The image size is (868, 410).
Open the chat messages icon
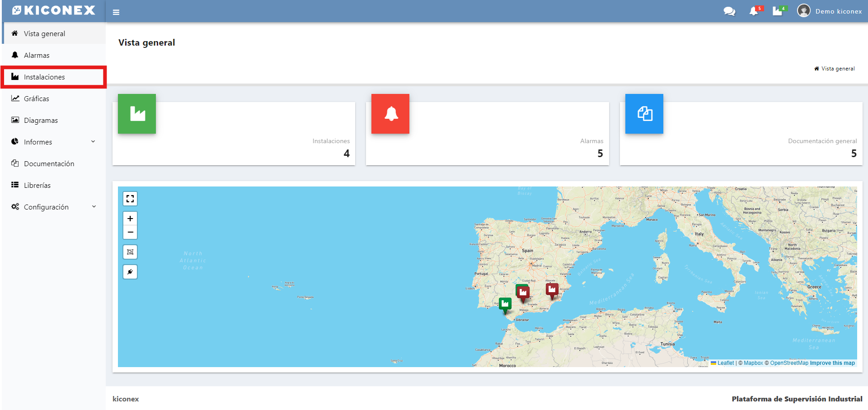point(729,11)
